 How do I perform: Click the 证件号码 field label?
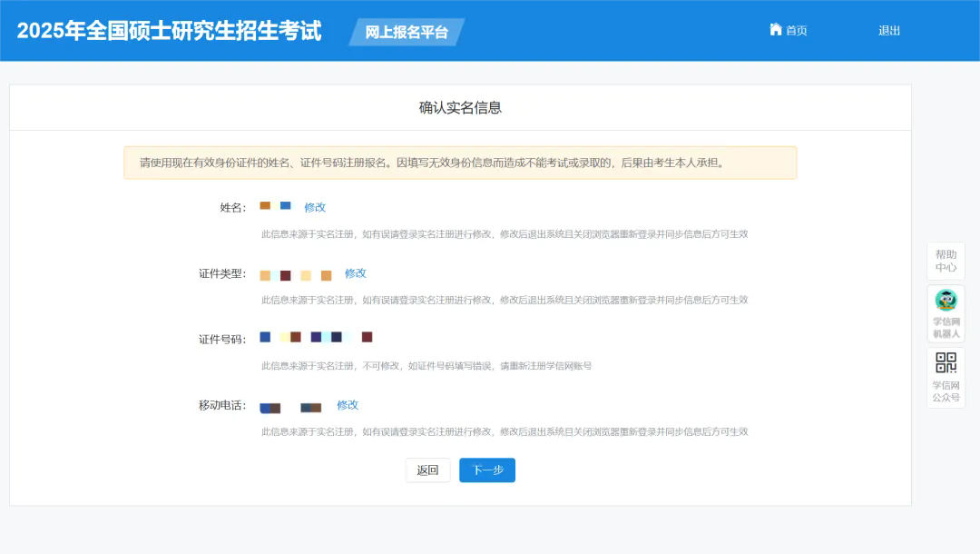coord(222,340)
